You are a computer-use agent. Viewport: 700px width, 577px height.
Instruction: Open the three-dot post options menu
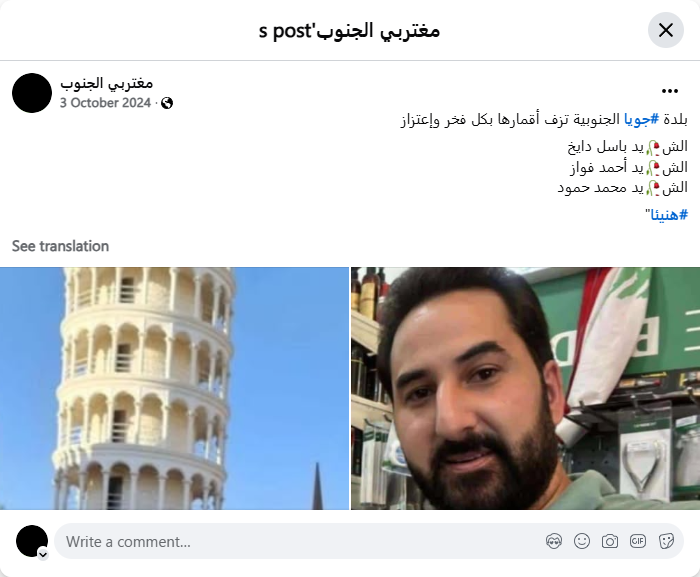(x=670, y=91)
